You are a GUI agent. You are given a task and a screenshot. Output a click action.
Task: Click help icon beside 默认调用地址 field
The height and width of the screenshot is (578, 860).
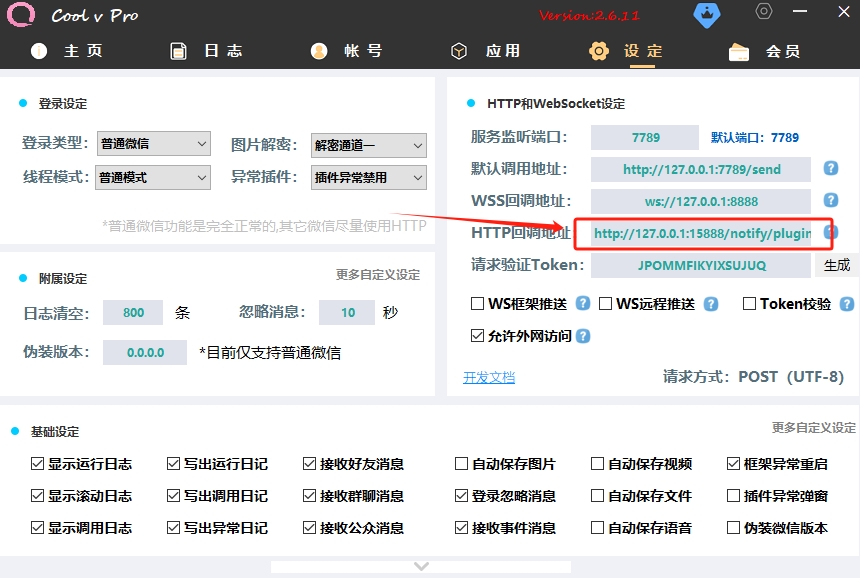(x=830, y=169)
